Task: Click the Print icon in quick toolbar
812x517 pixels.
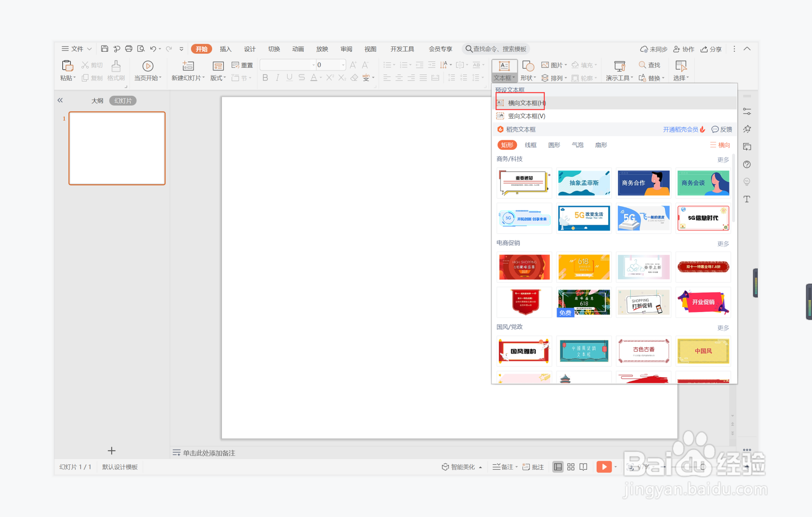Action: [x=129, y=49]
